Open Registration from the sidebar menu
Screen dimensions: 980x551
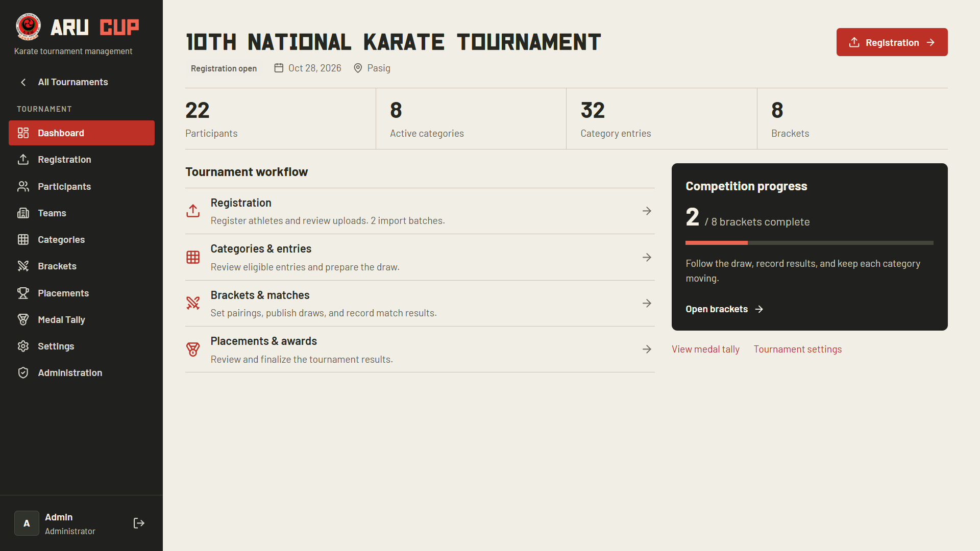pyautogui.click(x=82, y=160)
